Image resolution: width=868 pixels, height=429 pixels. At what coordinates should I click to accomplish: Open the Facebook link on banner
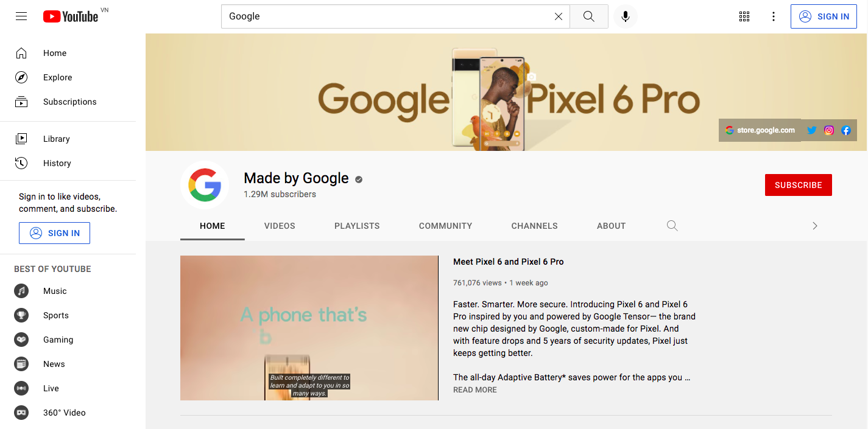[x=846, y=130]
